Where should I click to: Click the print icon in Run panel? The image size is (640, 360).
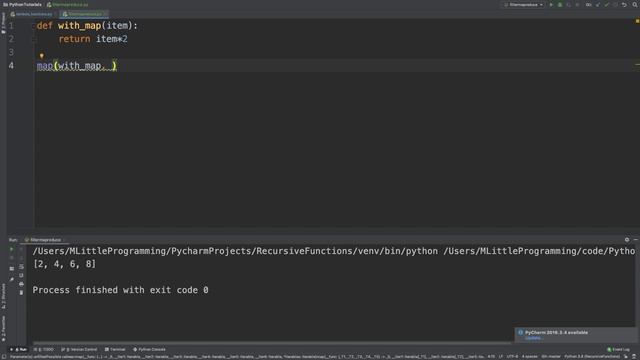(x=21, y=284)
